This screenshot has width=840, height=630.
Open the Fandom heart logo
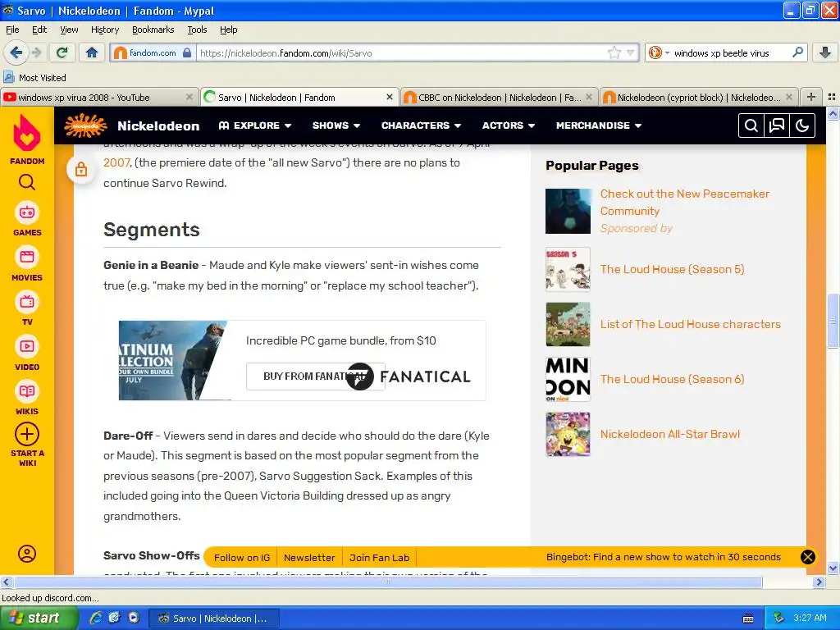click(27, 134)
